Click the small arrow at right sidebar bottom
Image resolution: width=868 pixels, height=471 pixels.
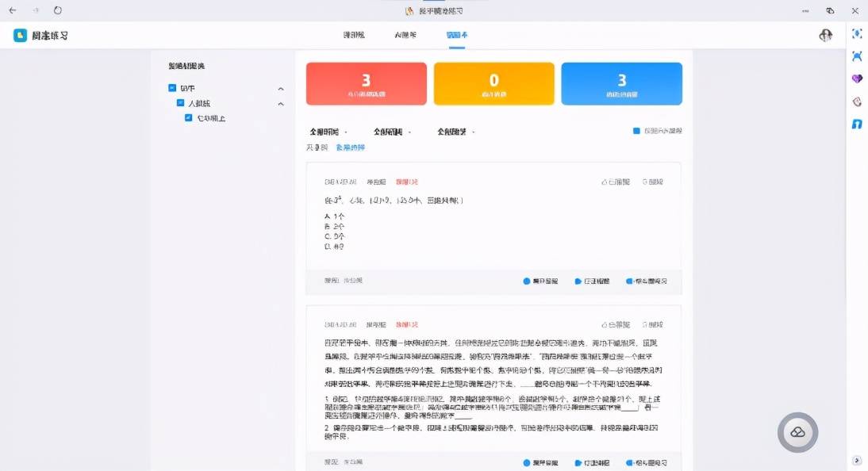pos(857,461)
